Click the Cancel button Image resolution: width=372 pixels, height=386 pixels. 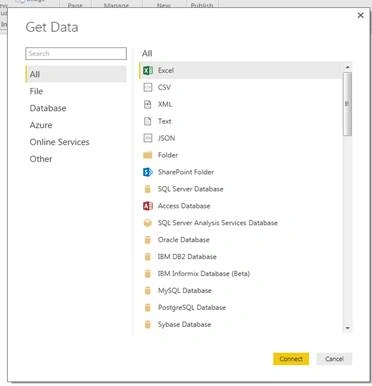(334, 359)
